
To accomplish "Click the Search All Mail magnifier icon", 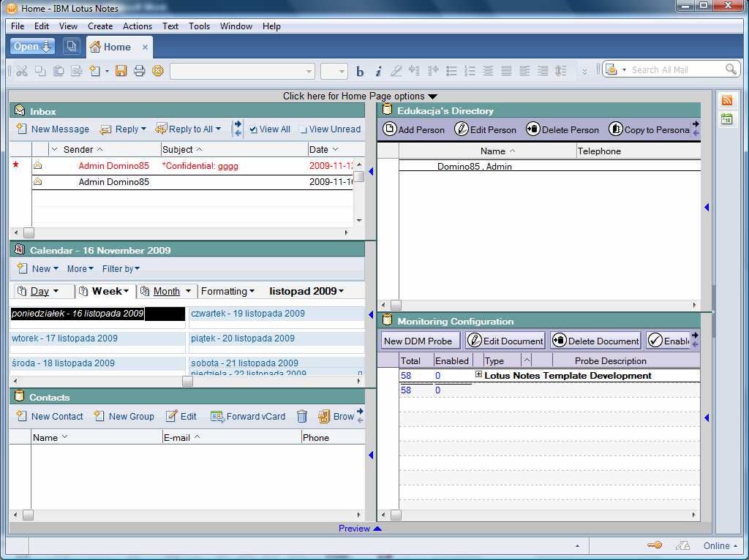I will pyautogui.click(x=731, y=69).
